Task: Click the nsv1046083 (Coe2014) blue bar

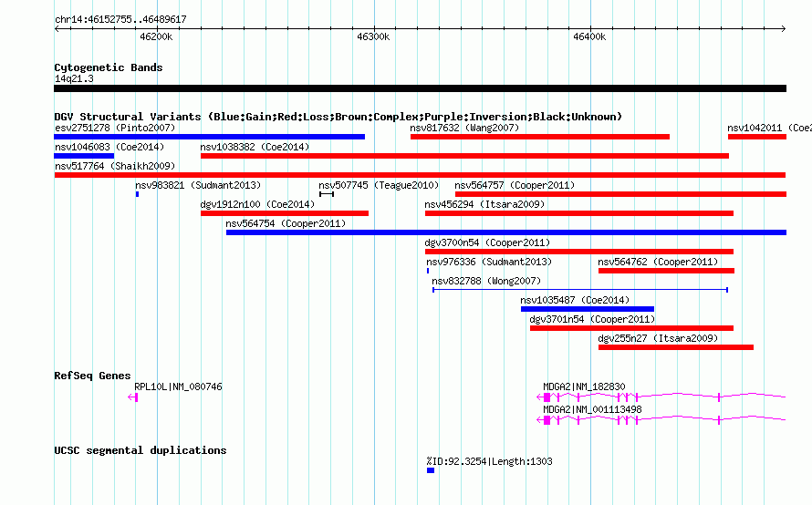Action: 84,156
